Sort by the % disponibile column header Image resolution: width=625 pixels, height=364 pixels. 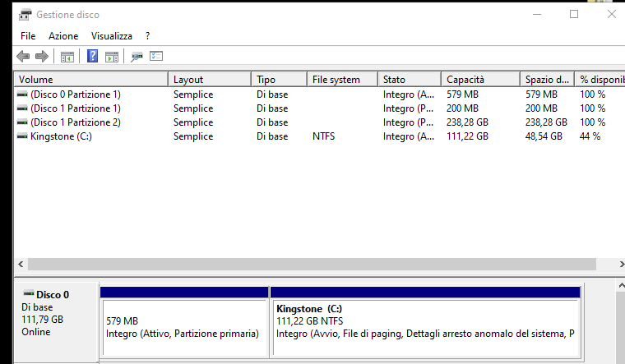[600, 79]
